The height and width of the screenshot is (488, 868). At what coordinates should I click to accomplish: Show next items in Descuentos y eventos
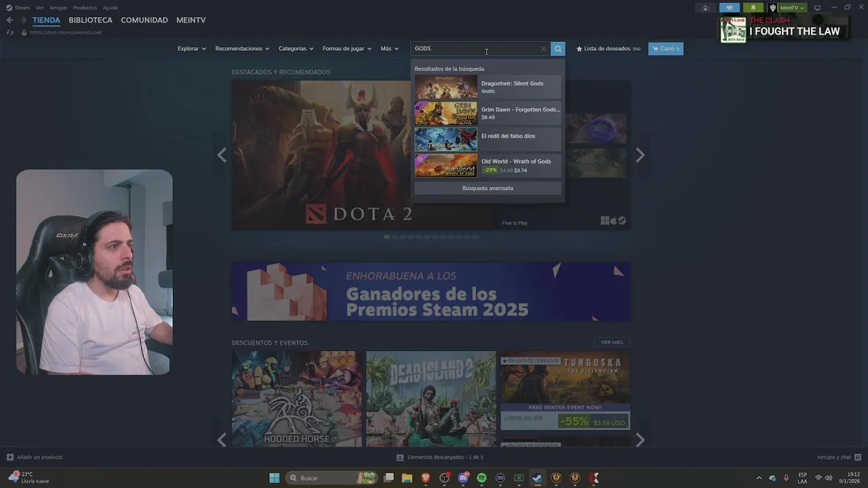(640, 440)
